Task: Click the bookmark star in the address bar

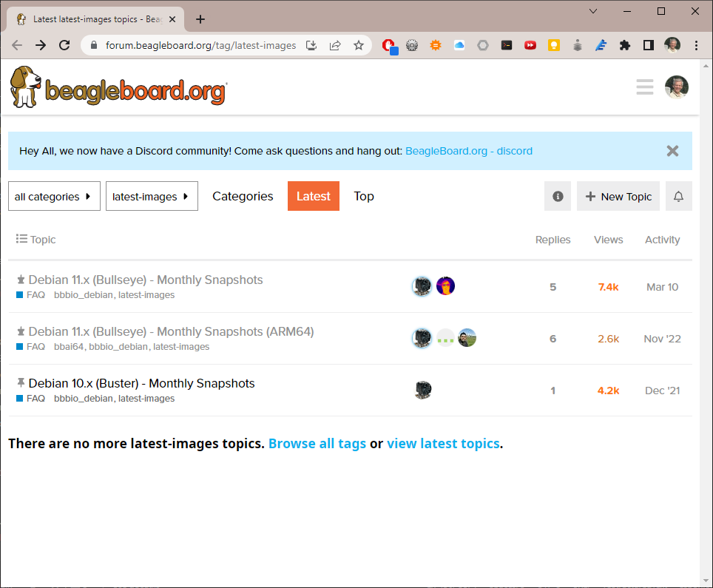Action: (x=359, y=45)
